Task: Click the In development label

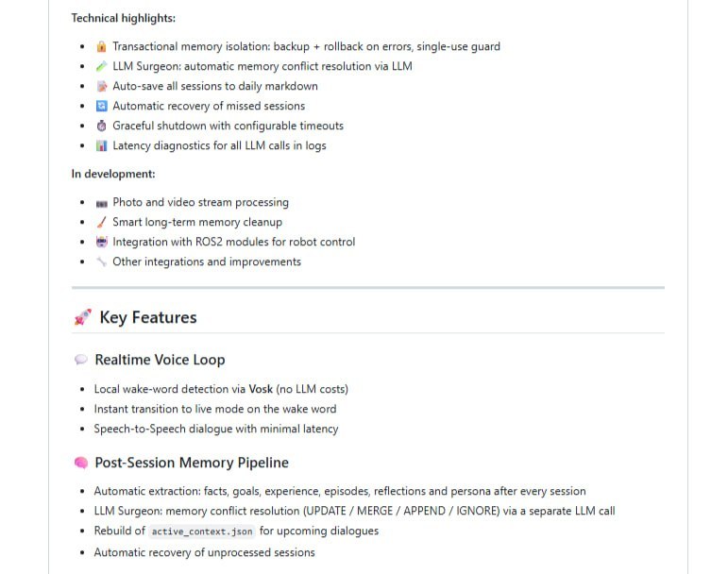Action: (x=113, y=174)
